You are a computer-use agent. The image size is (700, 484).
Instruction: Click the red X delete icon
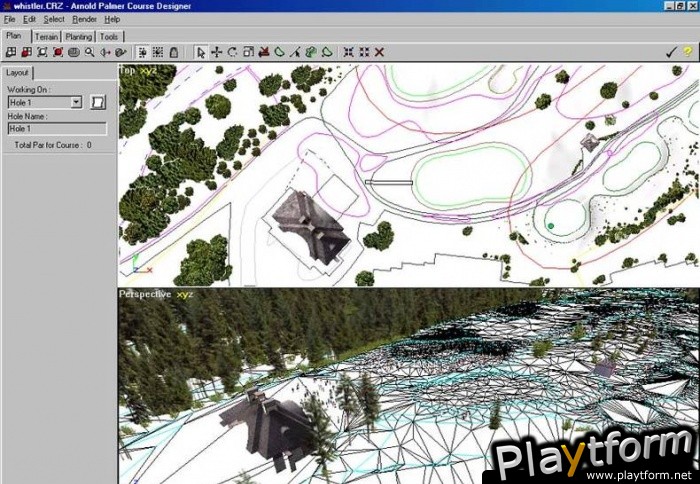[379, 52]
